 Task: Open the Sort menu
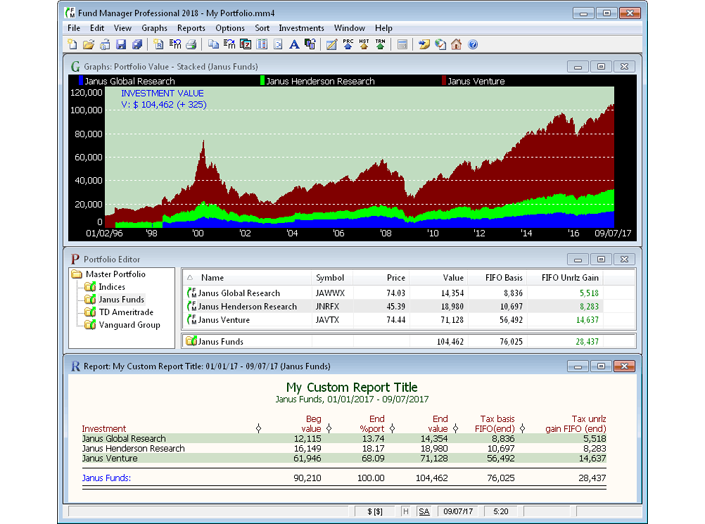coord(262,28)
